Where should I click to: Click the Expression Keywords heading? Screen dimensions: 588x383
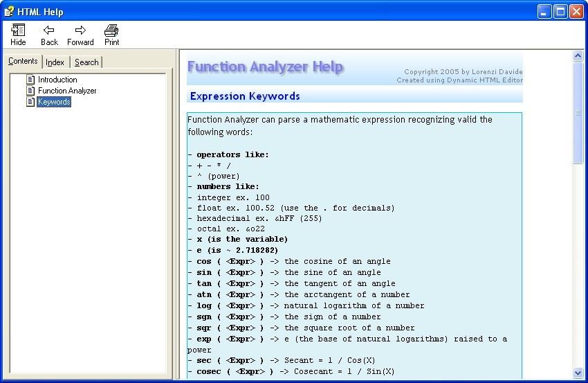click(x=245, y=96)
